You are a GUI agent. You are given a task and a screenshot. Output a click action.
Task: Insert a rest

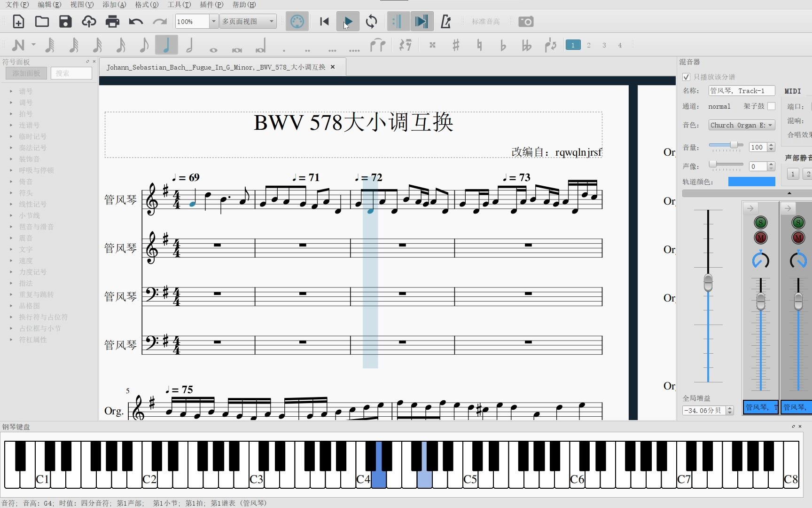pos(405,45)
